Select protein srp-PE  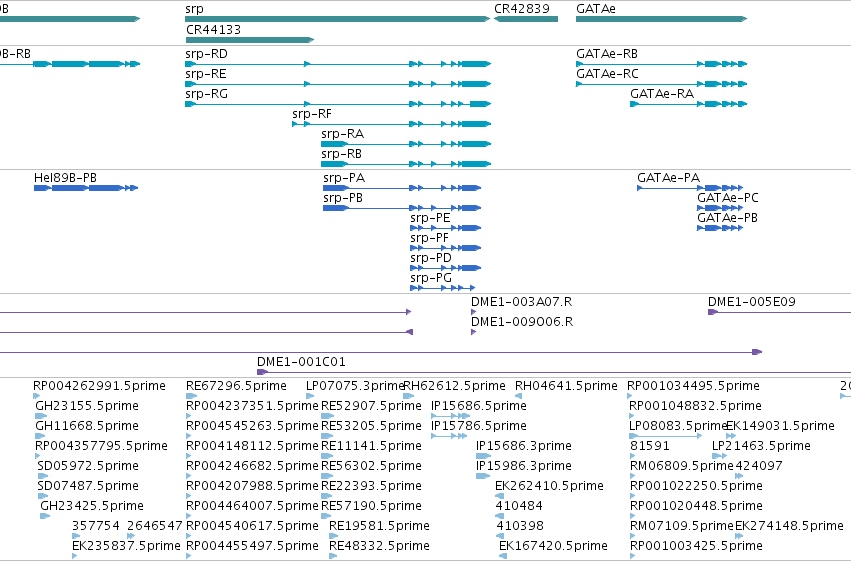[x=446, y=228]
